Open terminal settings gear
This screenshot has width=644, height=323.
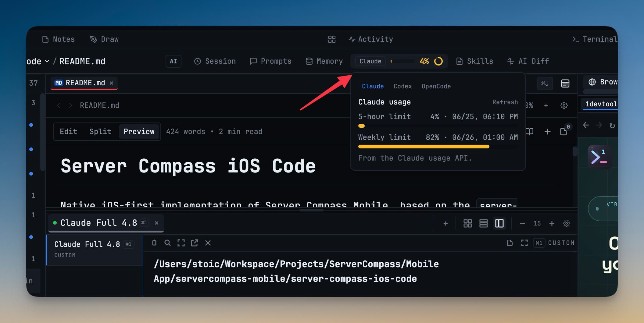coord(567,223)
